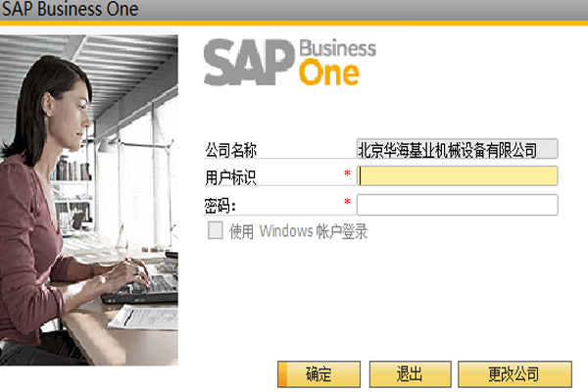Click the orange One word in logo

pyautogui.click(x=329, y=72)
